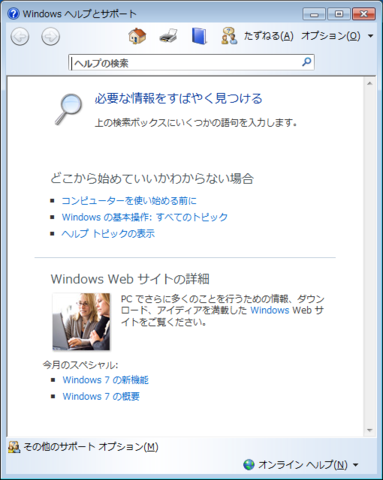
Task: Click heading どこから始めていいかわからない場合
Action: [152, 179]
